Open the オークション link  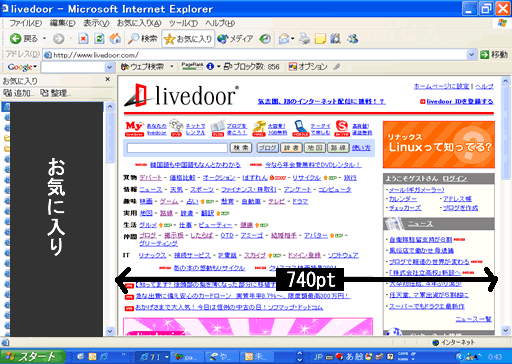point(219,178)
